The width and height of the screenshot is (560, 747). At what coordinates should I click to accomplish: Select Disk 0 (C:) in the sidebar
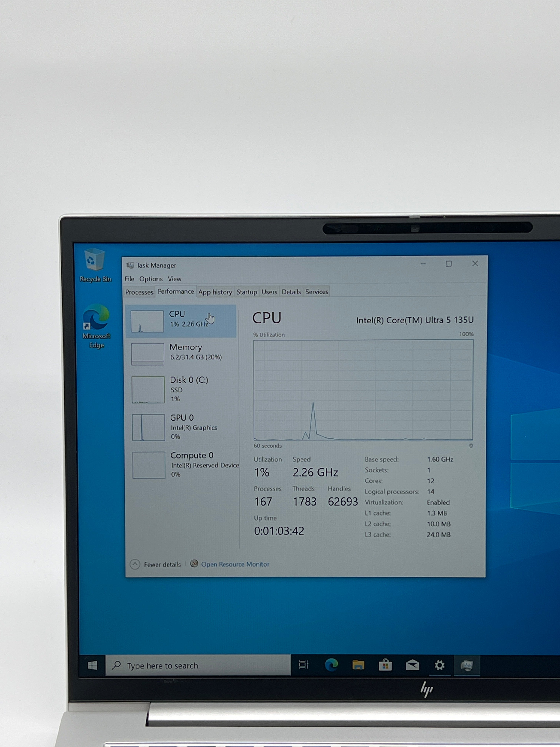tap(181, 389)
